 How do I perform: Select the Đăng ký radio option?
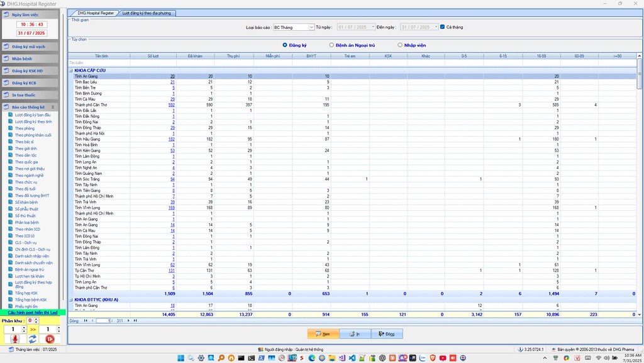(285, 45)
